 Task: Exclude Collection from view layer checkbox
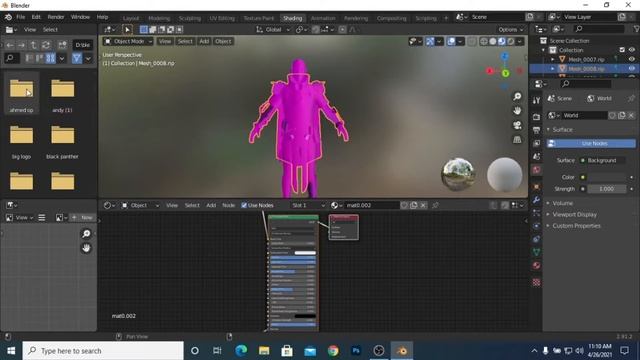point(622,50)
